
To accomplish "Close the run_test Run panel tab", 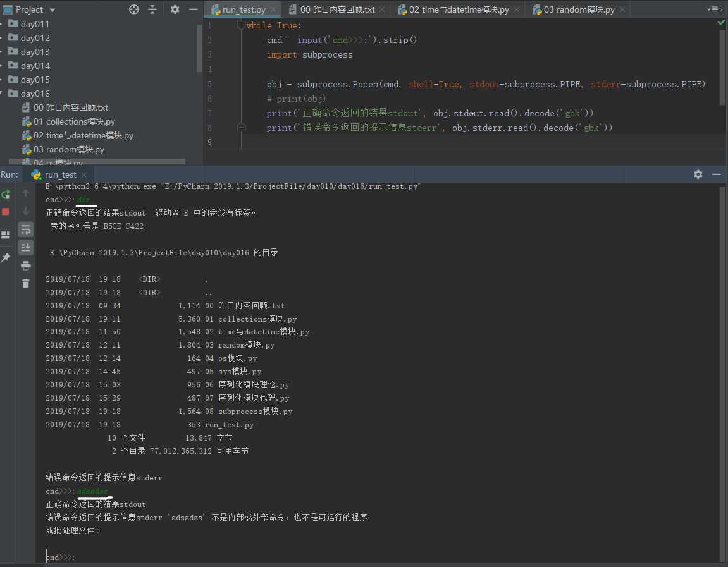I will click(84, 175).
